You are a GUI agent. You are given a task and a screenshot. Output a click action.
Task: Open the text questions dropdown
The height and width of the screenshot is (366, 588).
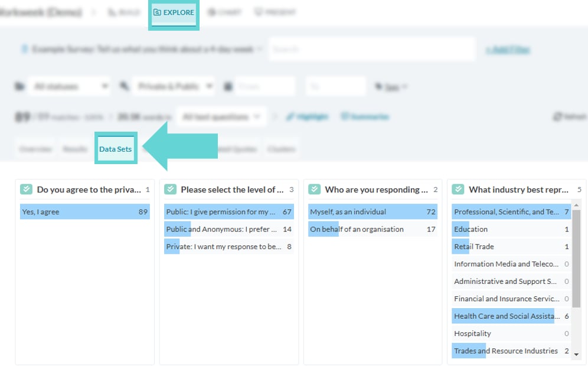click(221, 117)
